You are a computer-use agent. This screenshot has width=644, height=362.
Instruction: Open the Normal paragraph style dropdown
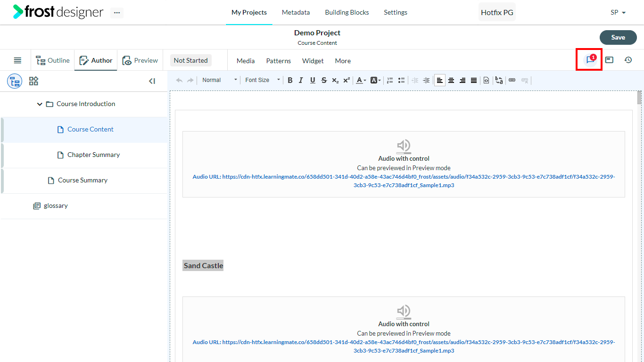point(219,80)
